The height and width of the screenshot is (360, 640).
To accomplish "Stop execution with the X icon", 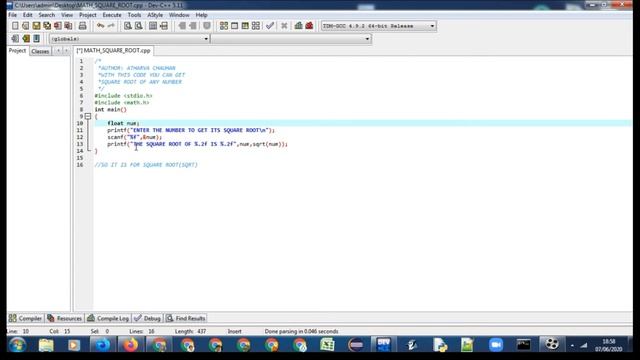I will [x=284, y=26].
